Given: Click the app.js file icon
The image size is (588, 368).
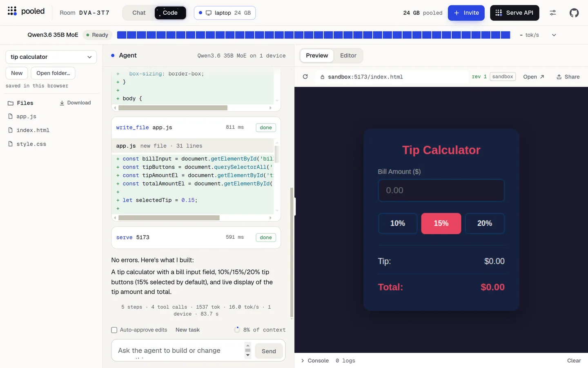Looking at the screenshot, I should 11,117.
